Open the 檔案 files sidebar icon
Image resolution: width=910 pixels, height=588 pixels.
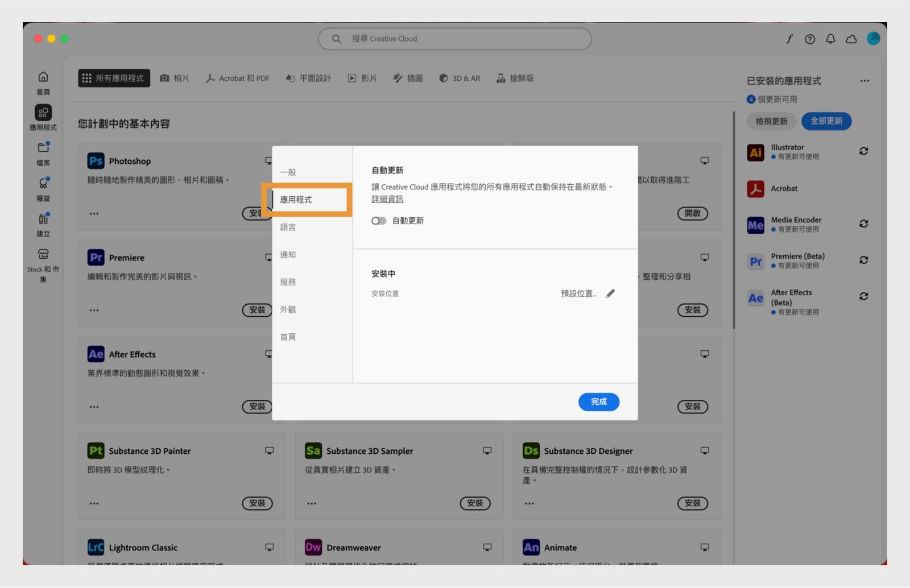pyautogui.click(x=43, y=148)
